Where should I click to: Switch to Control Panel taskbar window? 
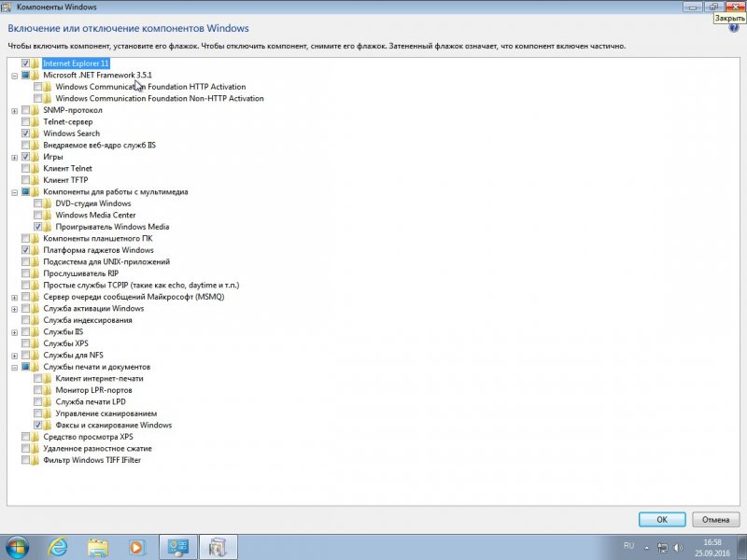[177, 547]
